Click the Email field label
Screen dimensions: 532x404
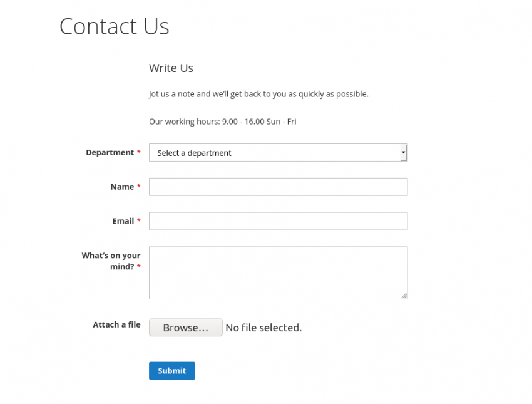click(x=124, y=220)
